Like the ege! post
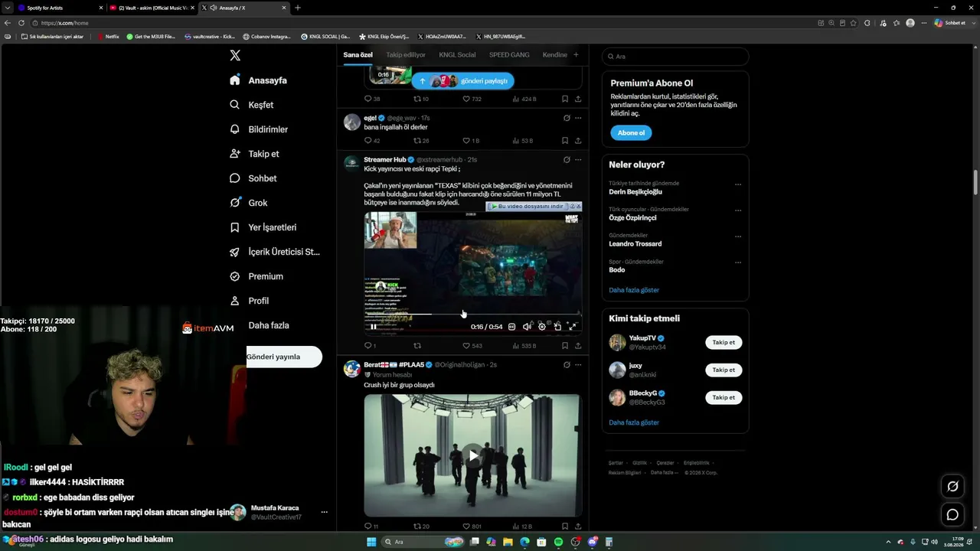The image size is (980, 551). pos(471,141)
